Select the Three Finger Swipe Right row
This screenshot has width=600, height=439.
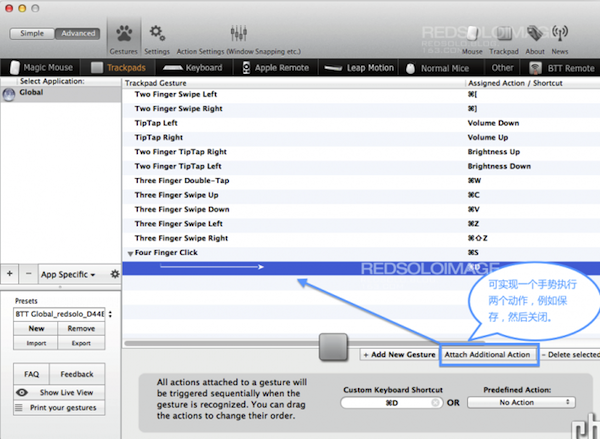tap(361, 238)
